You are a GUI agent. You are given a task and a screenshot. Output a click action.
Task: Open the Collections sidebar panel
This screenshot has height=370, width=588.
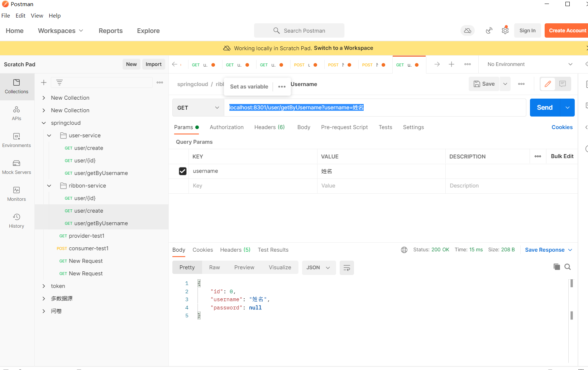(x=16, y=87)
